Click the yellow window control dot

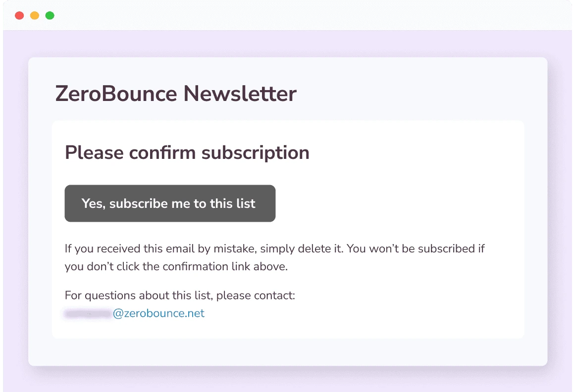point(34,15)
